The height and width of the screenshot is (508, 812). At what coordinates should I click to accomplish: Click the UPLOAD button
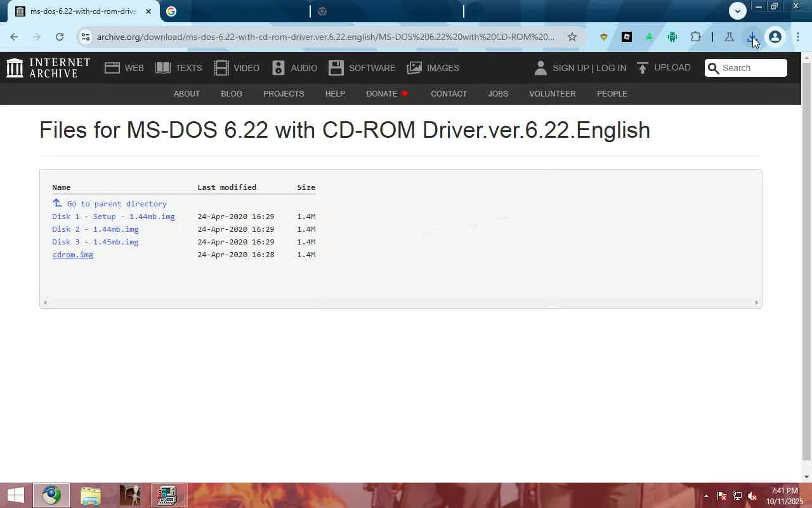click(664, 68)
